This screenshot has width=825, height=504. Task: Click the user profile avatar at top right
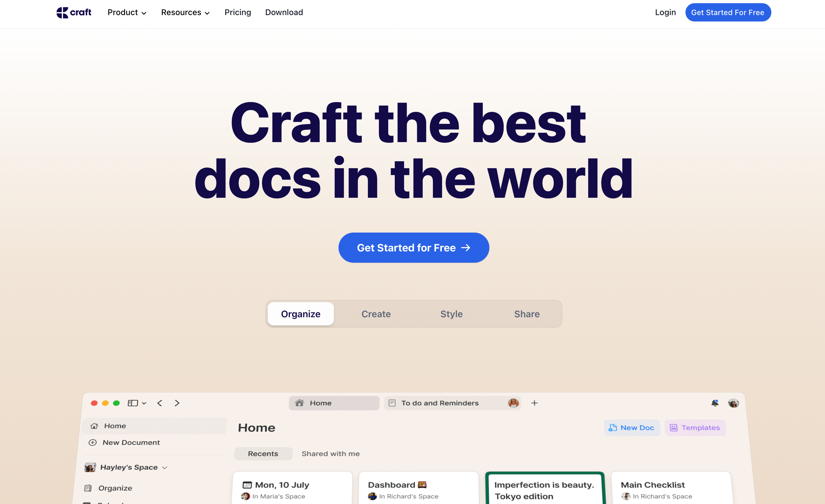click(733, 403)
